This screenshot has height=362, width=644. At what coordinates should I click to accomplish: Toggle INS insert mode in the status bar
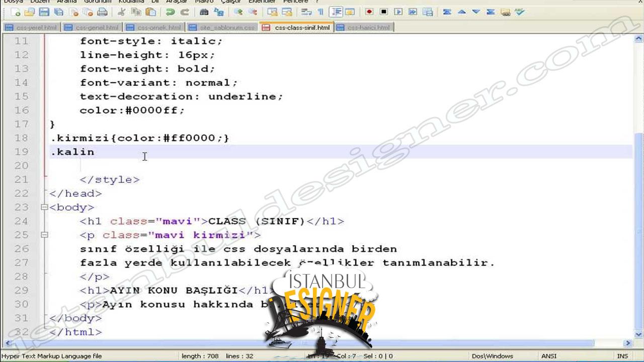tap(622, 356)
